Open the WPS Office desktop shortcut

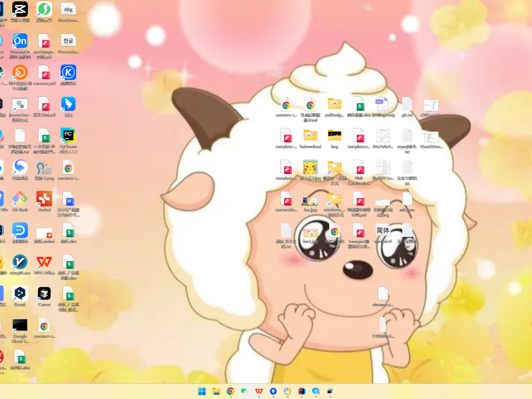(44, 262)
